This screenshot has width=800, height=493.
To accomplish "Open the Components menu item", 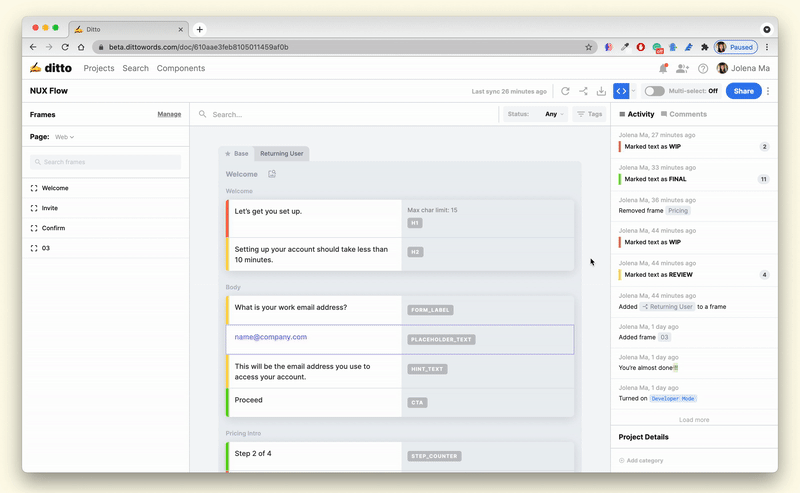I will pyautogui.click(x=181, y=68).
